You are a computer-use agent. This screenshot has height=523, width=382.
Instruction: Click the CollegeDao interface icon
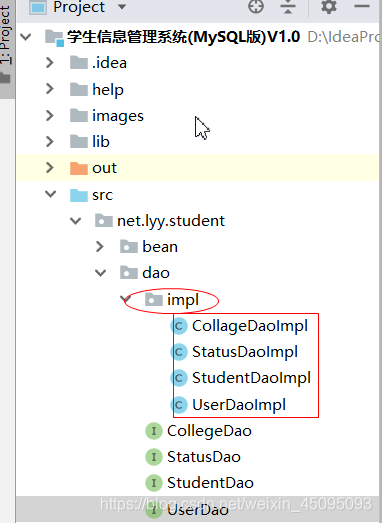[x=154, y=431]
